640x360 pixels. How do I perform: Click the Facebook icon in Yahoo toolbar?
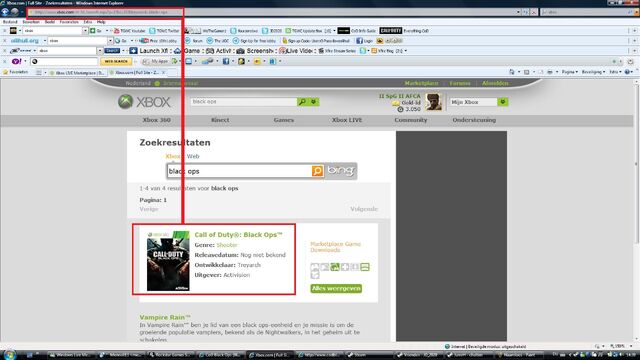(226, 61)
